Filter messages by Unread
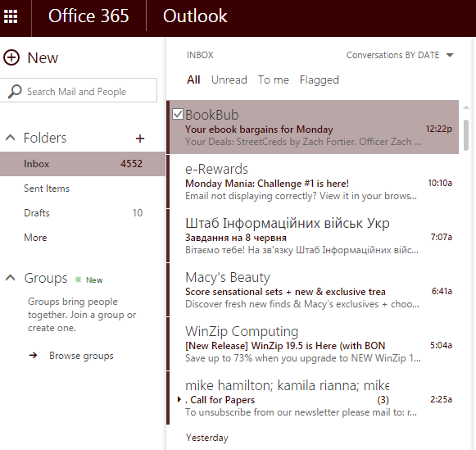 [x=229, y=80]
